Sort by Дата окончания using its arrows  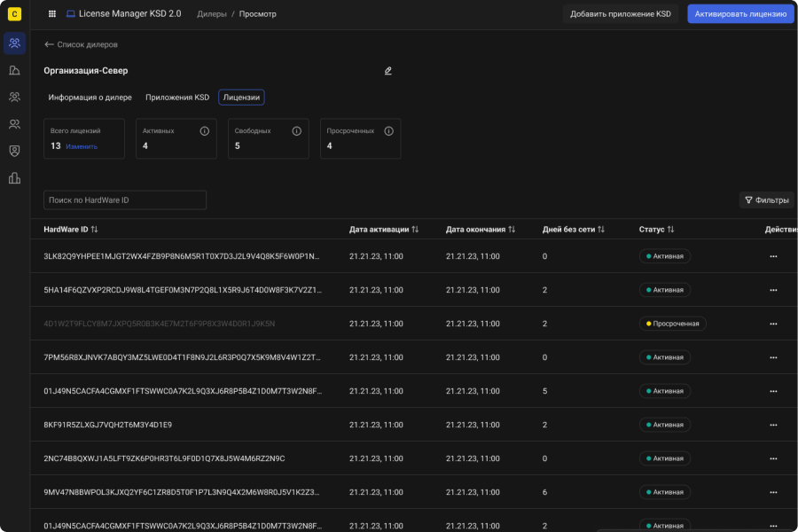point(512,230)
